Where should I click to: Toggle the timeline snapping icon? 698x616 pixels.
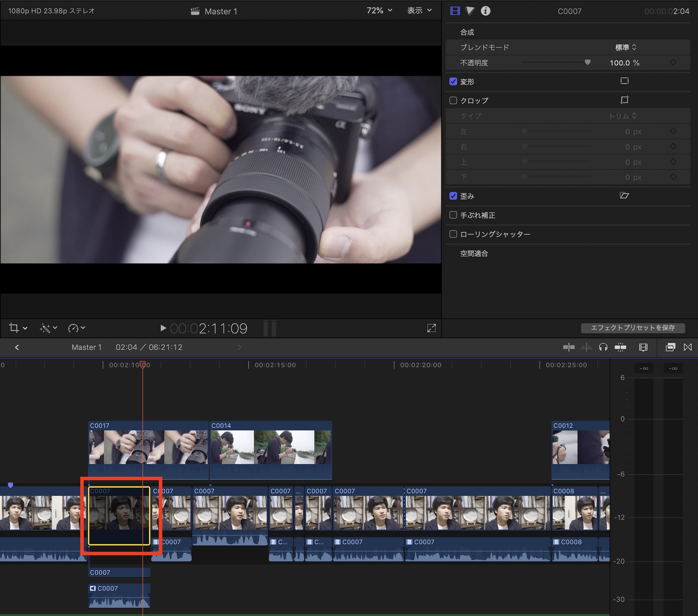click(x=620, y=347)
